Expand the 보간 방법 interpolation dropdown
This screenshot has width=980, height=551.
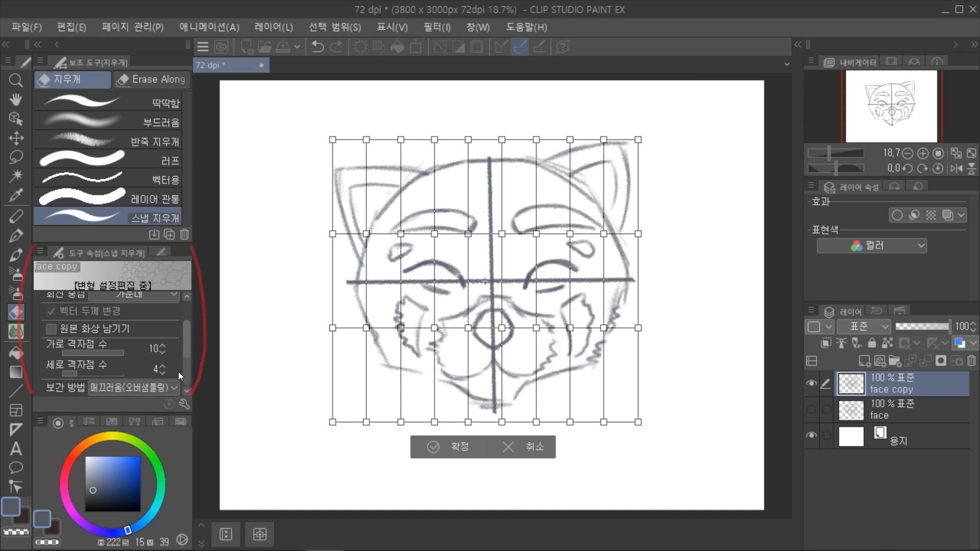click(134, 388)
